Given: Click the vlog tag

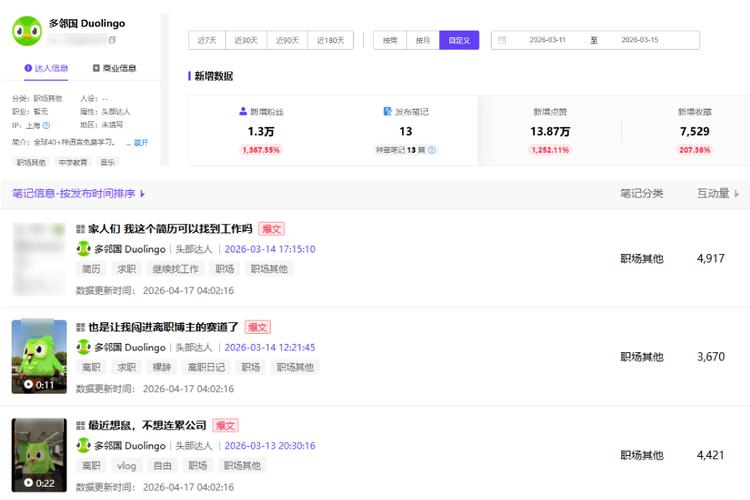Looking at the screenshot, I should point(126,466).
